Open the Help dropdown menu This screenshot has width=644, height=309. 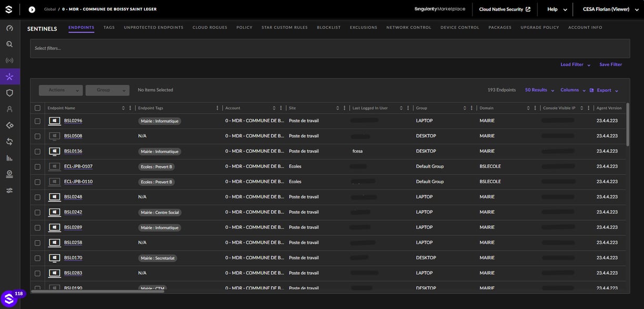coord(557,9)
